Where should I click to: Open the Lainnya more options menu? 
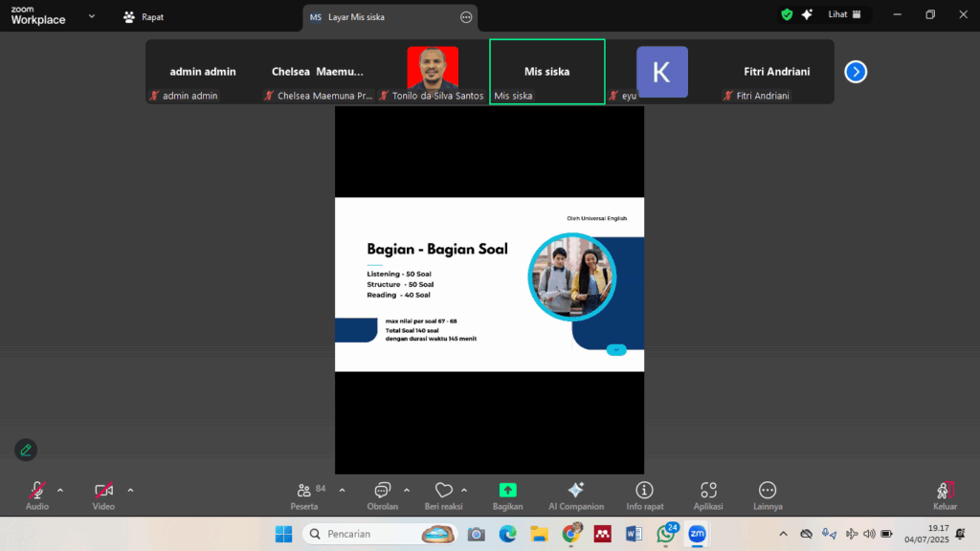click(x=768, y=494)
